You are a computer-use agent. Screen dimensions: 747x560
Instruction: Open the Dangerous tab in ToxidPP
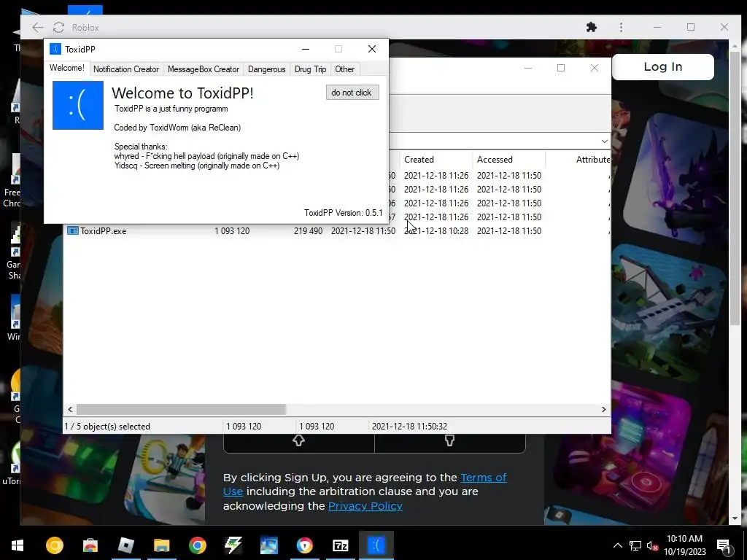[x=267, y=69]
